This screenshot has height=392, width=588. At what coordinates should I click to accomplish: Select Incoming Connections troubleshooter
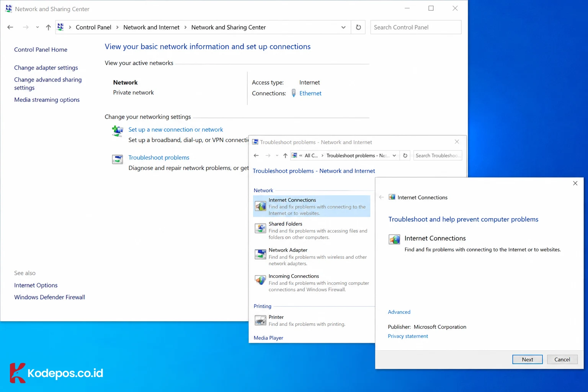pyautogui.click(x=312, y=283)
